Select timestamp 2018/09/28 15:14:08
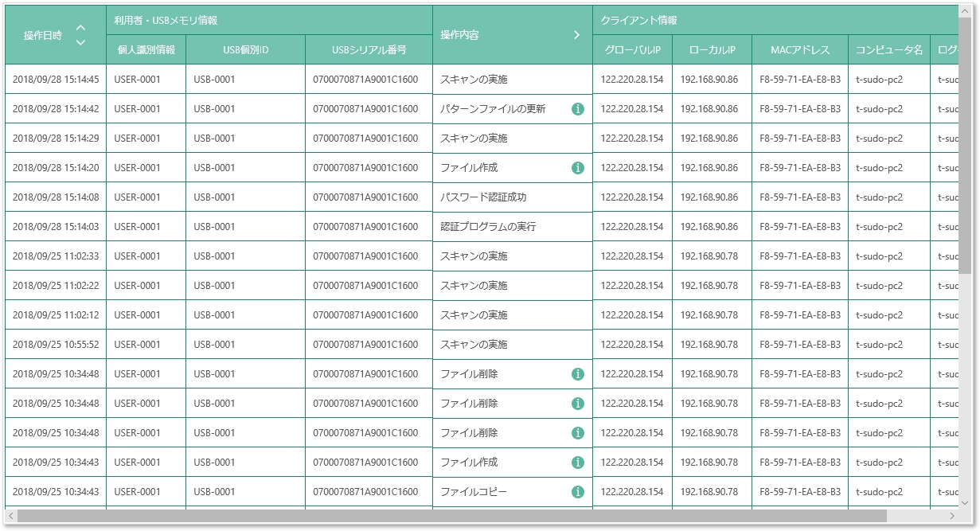Image resolution: width=980 pixels, height=531 pixels. click(56, 197)
